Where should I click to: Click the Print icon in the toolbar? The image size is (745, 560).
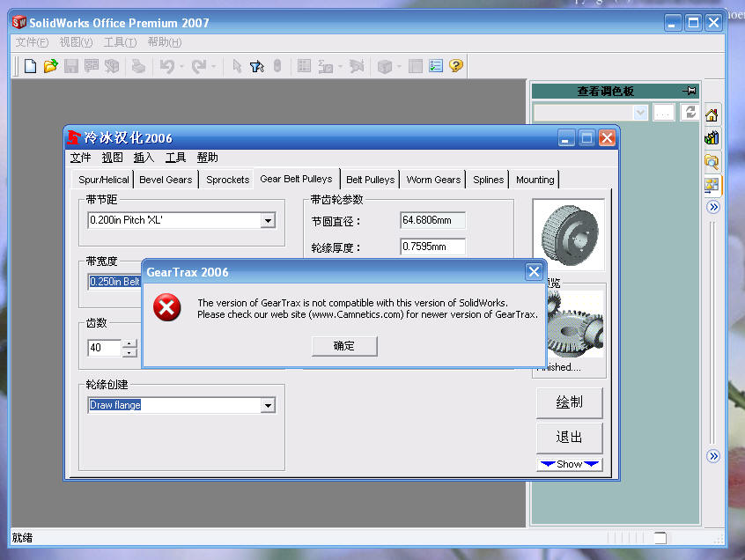pos(138,66)
